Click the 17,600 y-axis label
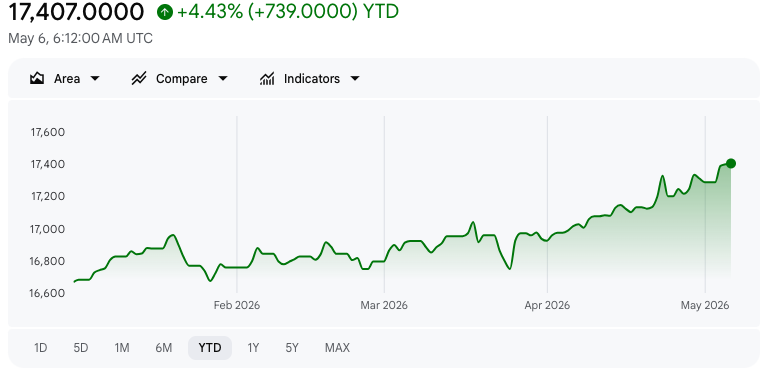 coord(48,132)
